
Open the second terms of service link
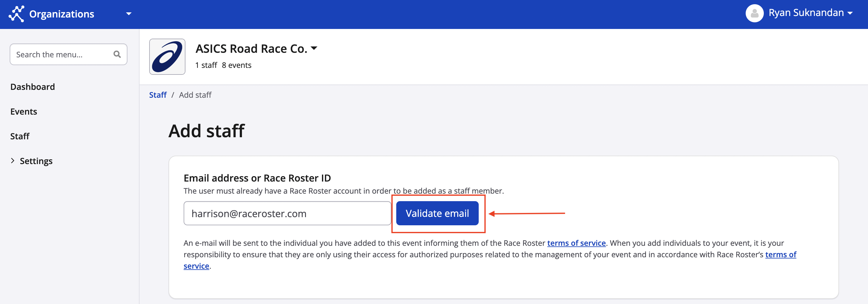pos(780,255)
